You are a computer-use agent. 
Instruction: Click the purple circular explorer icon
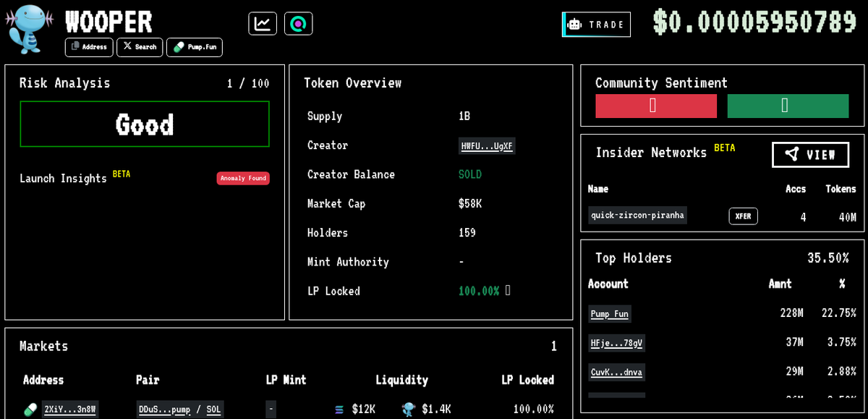[299, 23]
